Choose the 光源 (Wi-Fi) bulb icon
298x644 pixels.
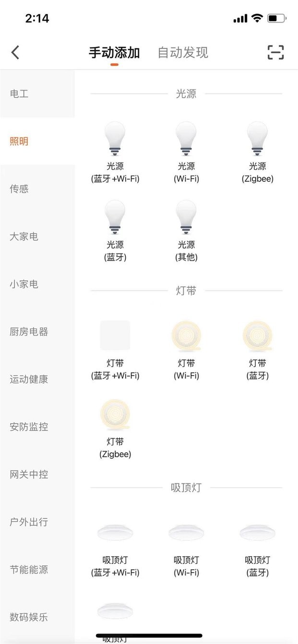[x=186, y=139]
